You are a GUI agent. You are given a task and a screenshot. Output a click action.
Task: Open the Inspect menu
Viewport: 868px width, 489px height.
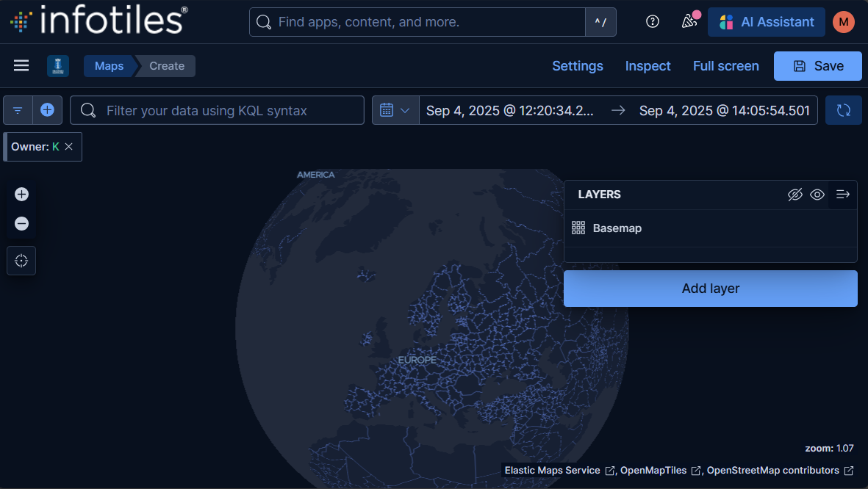[648, 65]
